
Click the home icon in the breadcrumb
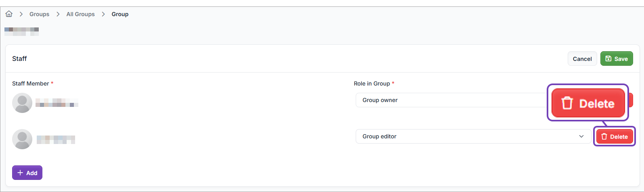point(9,14)
